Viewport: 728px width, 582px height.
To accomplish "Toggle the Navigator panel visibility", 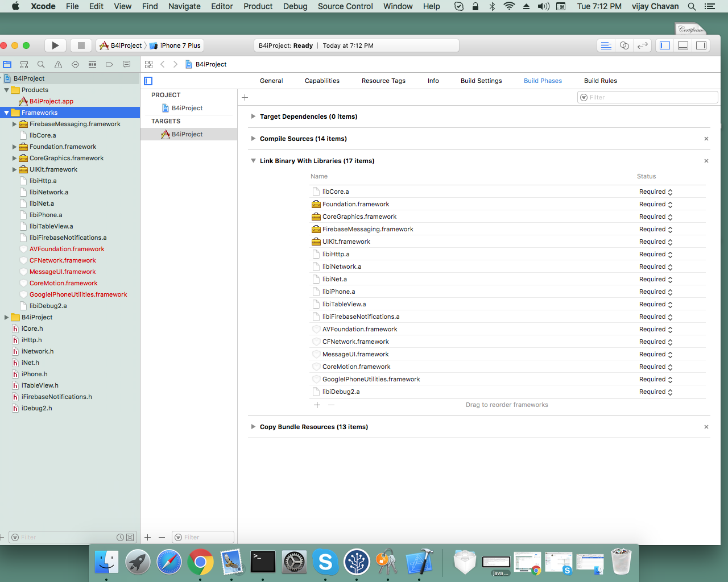I will point(665,45).
